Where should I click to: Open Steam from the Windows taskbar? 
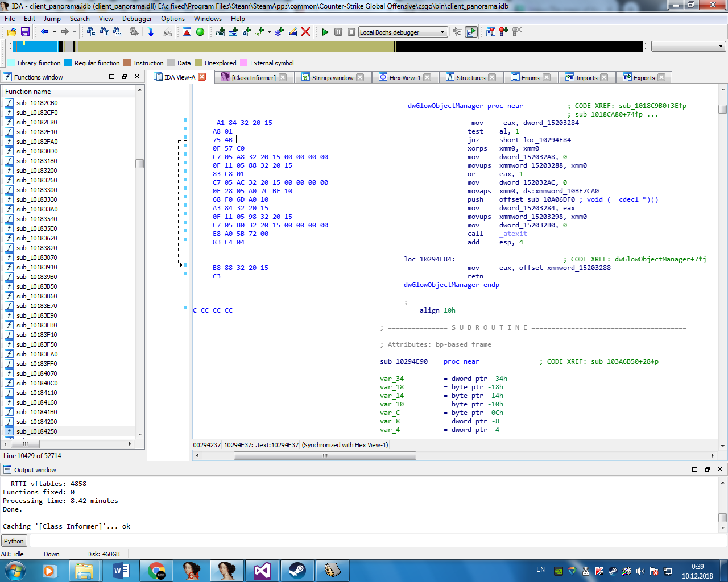297,570
